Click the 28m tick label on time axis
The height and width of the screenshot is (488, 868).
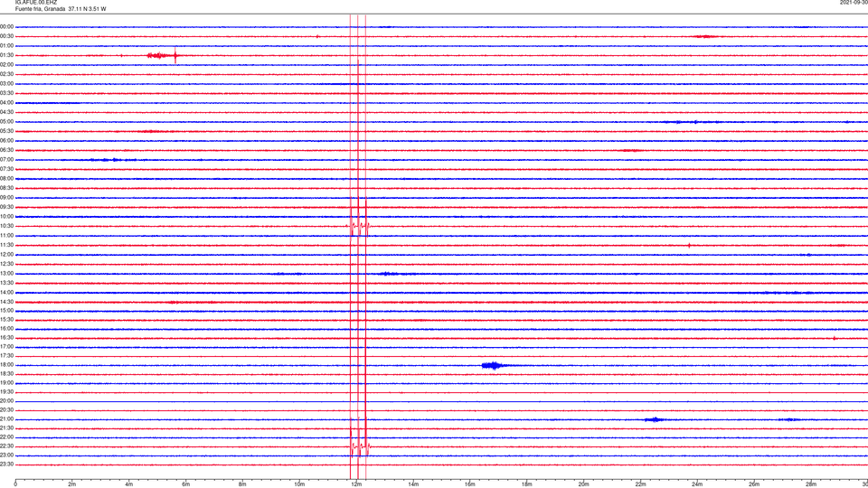811,484
